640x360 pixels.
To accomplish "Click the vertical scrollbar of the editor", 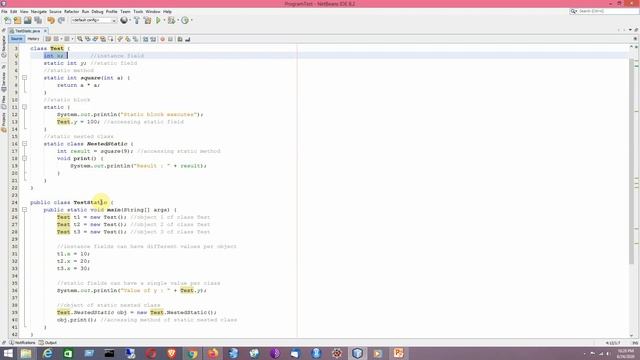I will click(x=631, y=161).
